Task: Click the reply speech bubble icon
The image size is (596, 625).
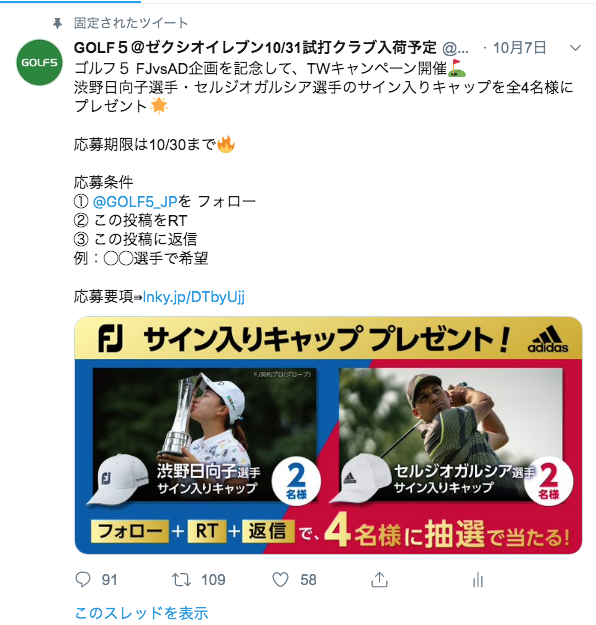Action: point(83,580)
